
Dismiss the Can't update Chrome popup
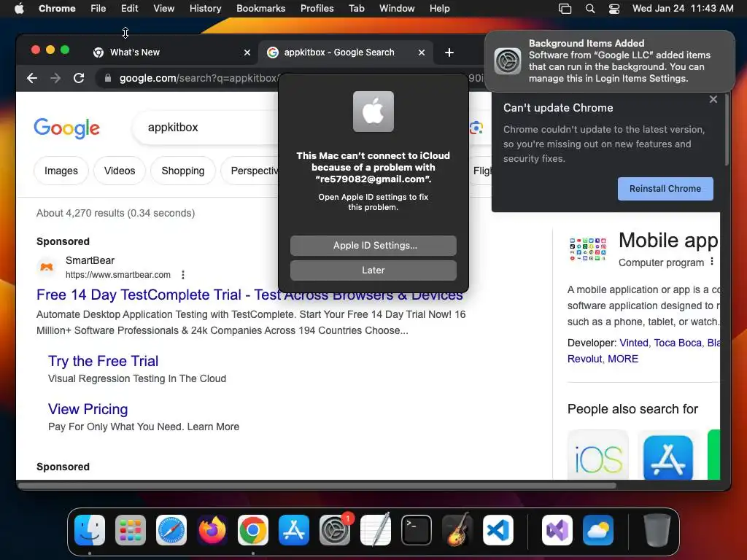[713, 99]
